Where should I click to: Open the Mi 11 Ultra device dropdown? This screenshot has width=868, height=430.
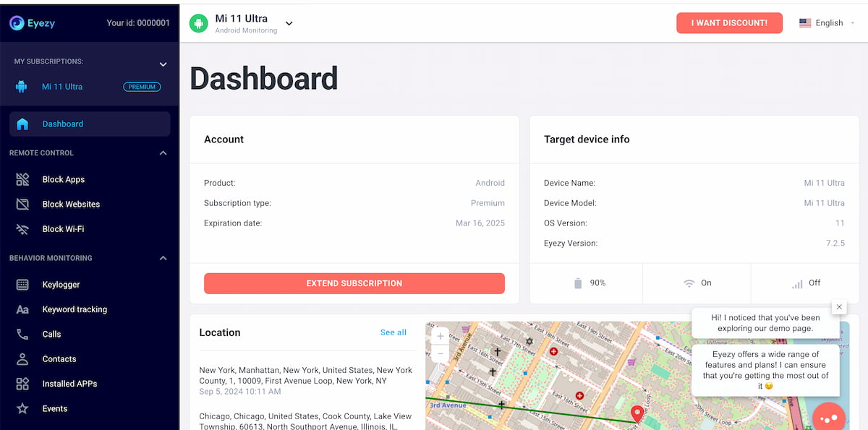point(289,23)
